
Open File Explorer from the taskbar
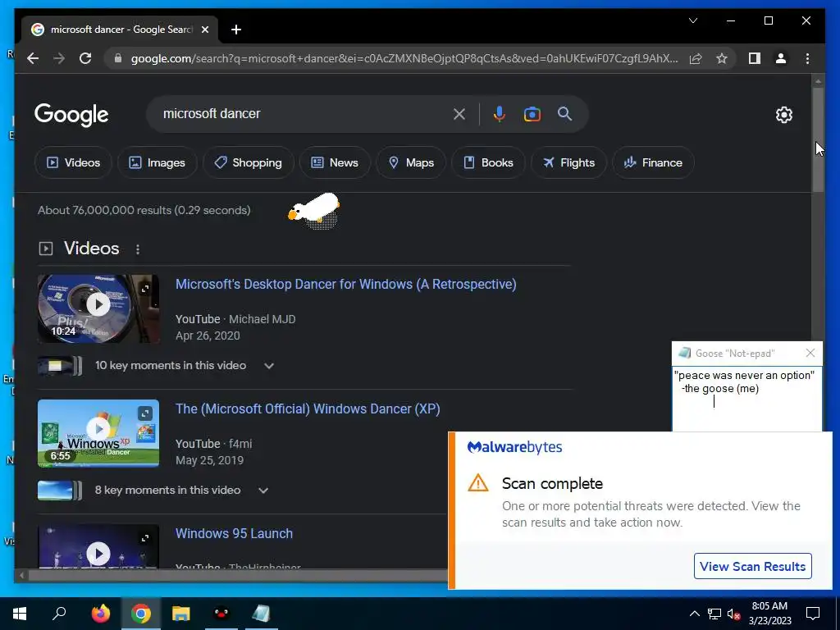[x=181, y=614]
